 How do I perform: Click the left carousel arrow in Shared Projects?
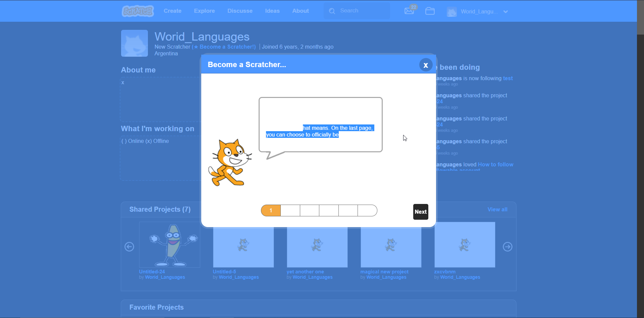pos(129,247)
